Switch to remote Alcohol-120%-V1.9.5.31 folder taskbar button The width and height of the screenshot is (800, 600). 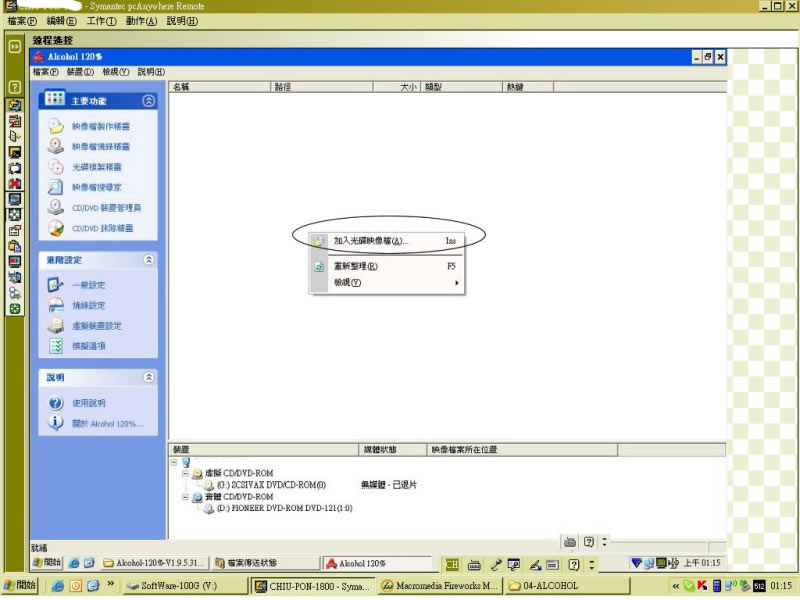(154, 563)
